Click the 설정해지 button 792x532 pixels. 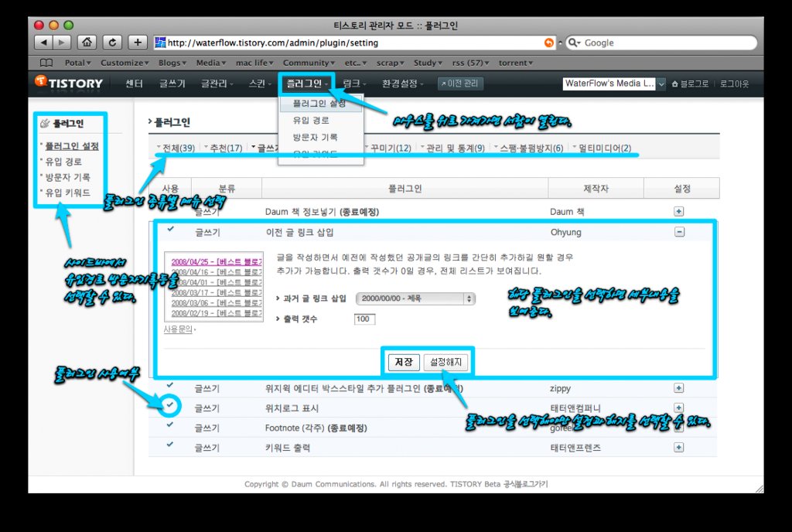446,362
